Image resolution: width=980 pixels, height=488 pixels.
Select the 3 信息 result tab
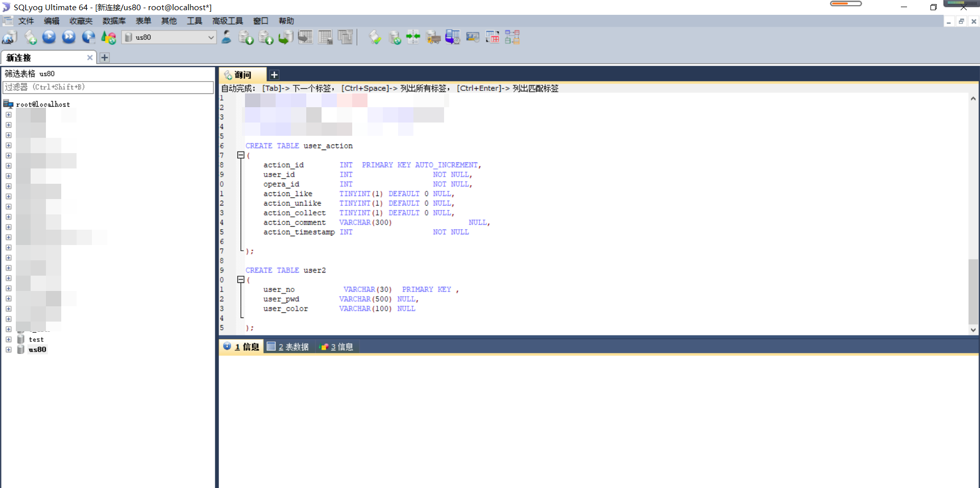pos(336,347)
